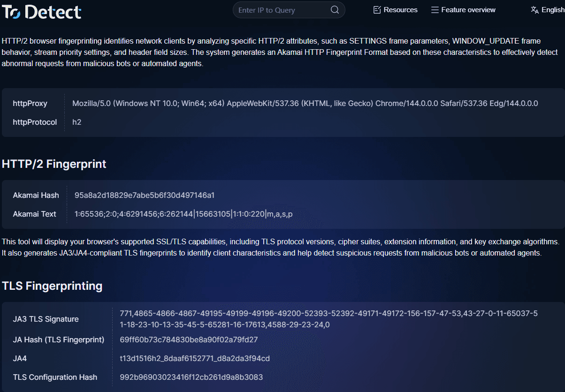
Task: Click the JA3 TLS Signature value
Action: pos(328,319)
